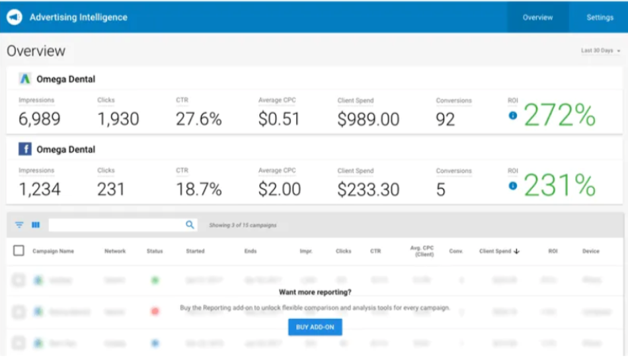This screenshot has width=628, height=364.
Task: Check the first campaign row checkbox
Action: tap(19, 280)
